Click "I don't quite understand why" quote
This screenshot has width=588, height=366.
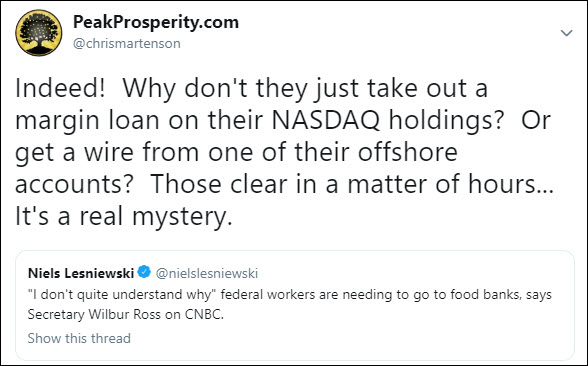[120, 294]
